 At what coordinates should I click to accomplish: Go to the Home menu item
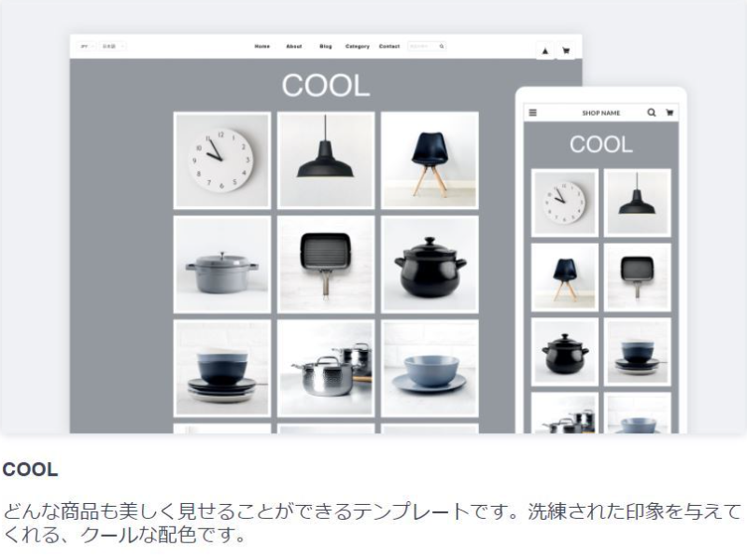coord(262,46)
